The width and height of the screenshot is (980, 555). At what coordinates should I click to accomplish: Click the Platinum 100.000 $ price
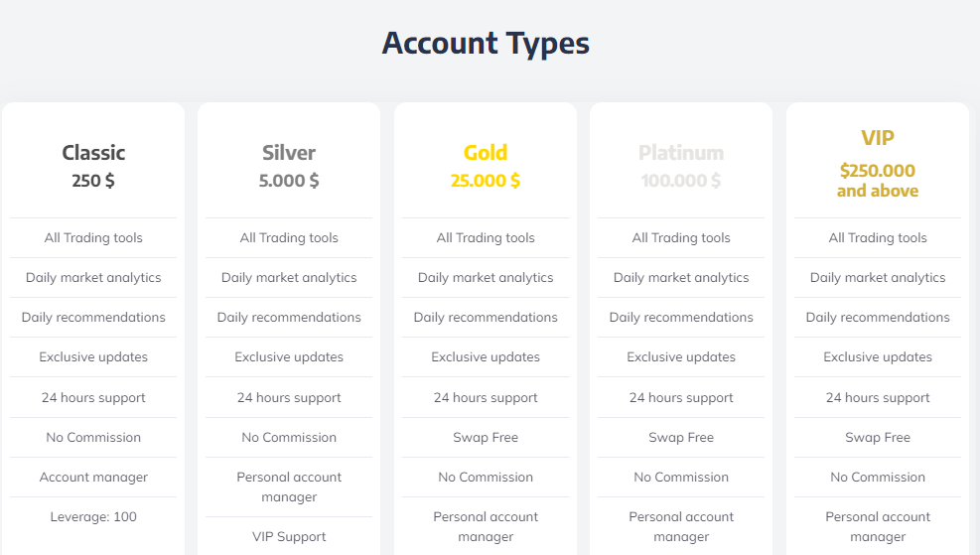tap(681, 181)
